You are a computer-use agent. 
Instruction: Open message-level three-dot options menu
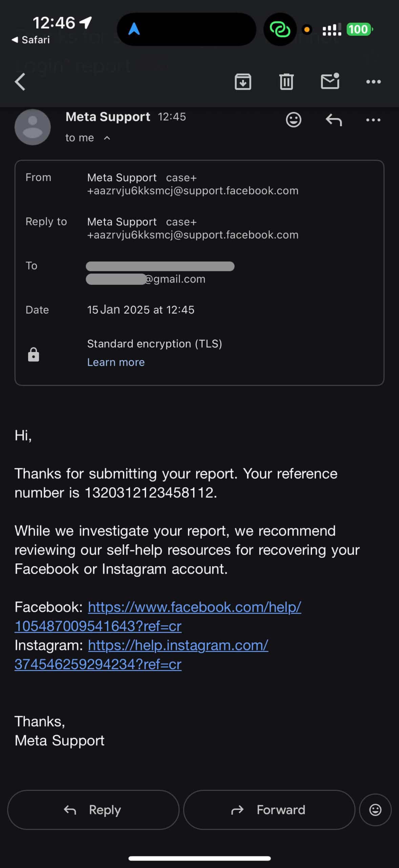click(373, 120)
